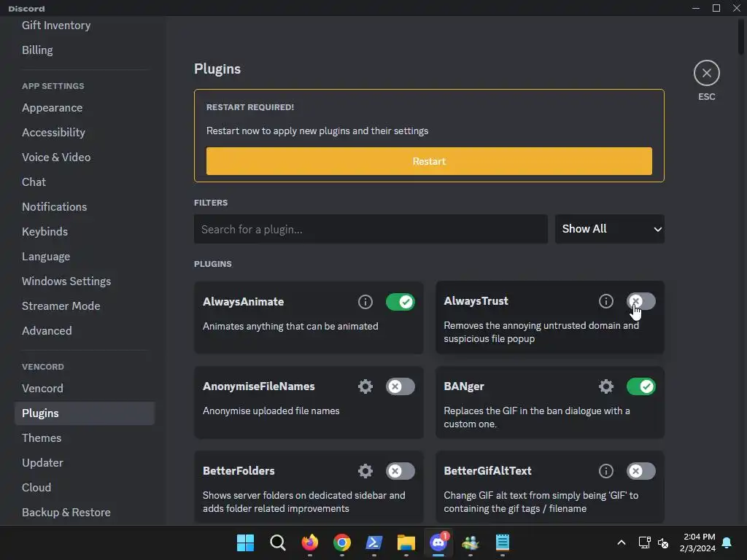This screenshot has height=560, width=747.
Task: Open Windows Start menu
Action: (x=245, y=542)
